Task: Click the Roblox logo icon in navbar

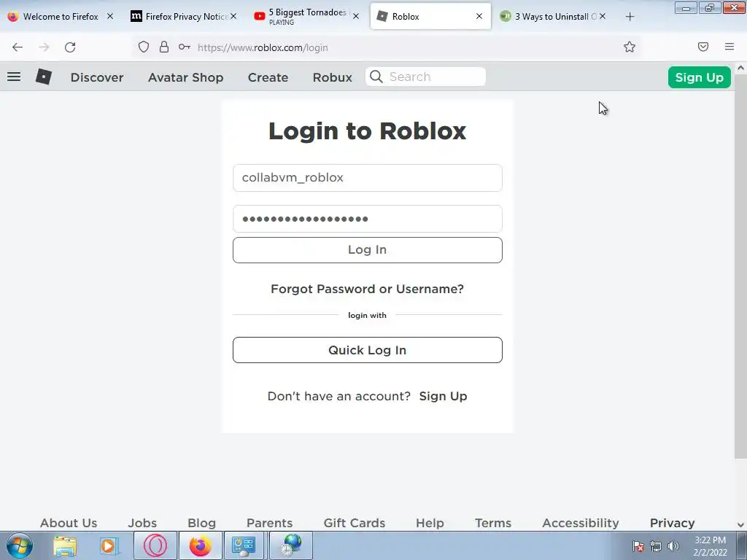Action: [43, 77]
